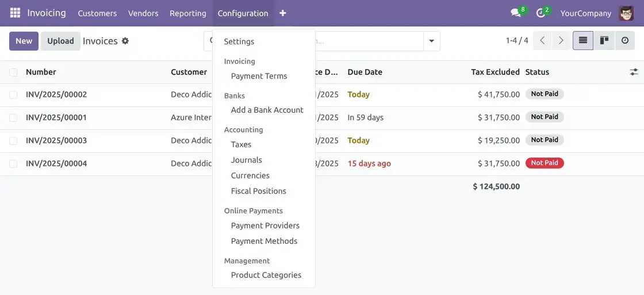This screenshot has width=644, height=295.
Task: Click Azure Inter customer cell
Action: pos(191,117)
